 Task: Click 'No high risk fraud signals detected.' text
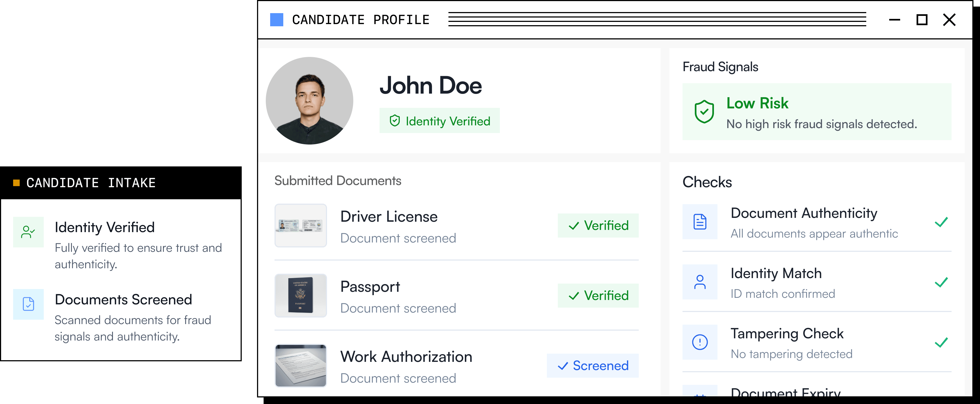coord(822,124)
